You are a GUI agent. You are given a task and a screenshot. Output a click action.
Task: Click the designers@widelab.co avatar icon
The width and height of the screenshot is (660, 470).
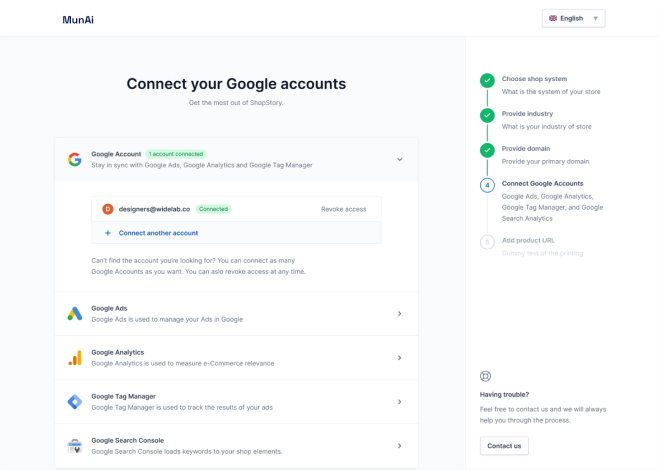point(108,209)
